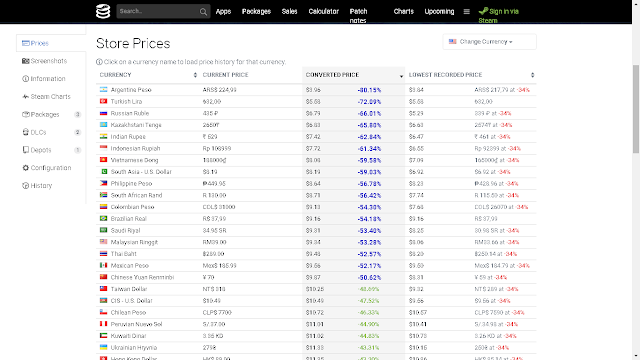Click the Chilean Peso flag icon

pos(104,312)
